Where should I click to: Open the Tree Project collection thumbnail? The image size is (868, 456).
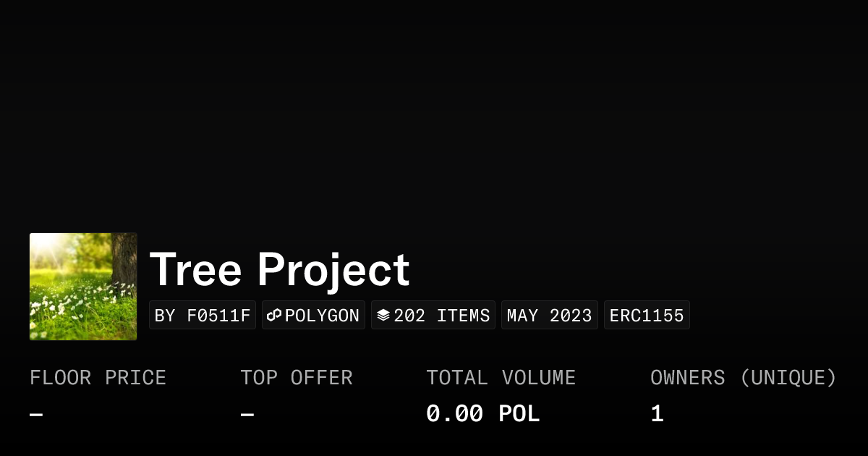[83, 287]
